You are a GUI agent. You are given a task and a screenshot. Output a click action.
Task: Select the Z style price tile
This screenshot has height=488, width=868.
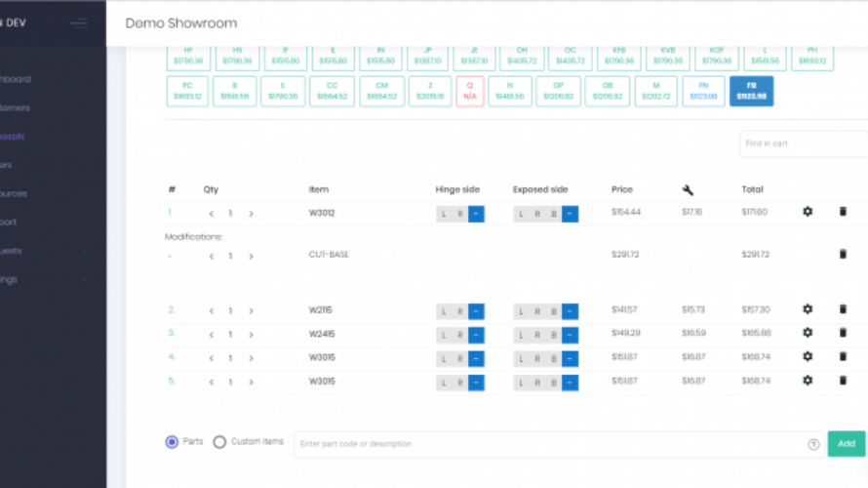coord(430,92)
